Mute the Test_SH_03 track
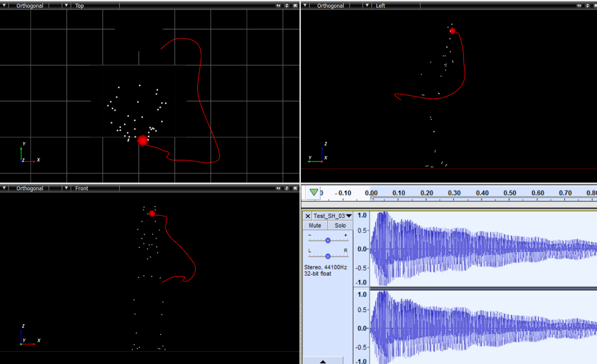The width and height of the screenshot is (597, 364). (315, 226)
